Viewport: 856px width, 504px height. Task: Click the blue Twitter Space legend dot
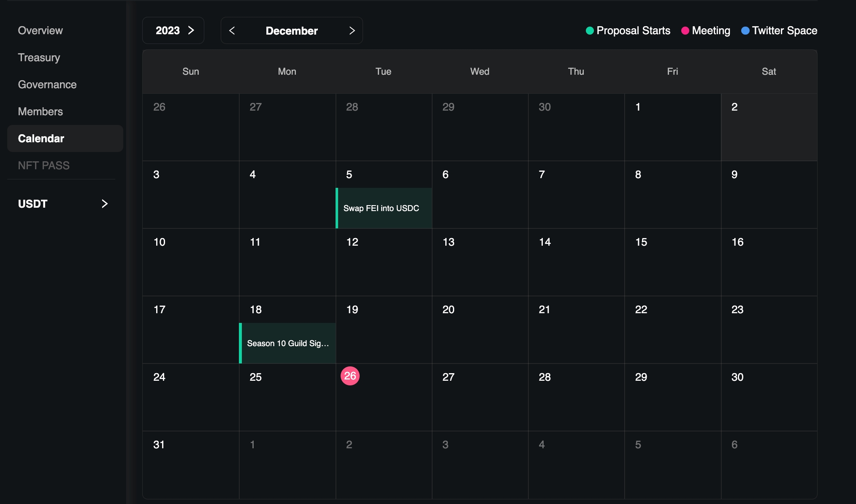click(745, 31)
